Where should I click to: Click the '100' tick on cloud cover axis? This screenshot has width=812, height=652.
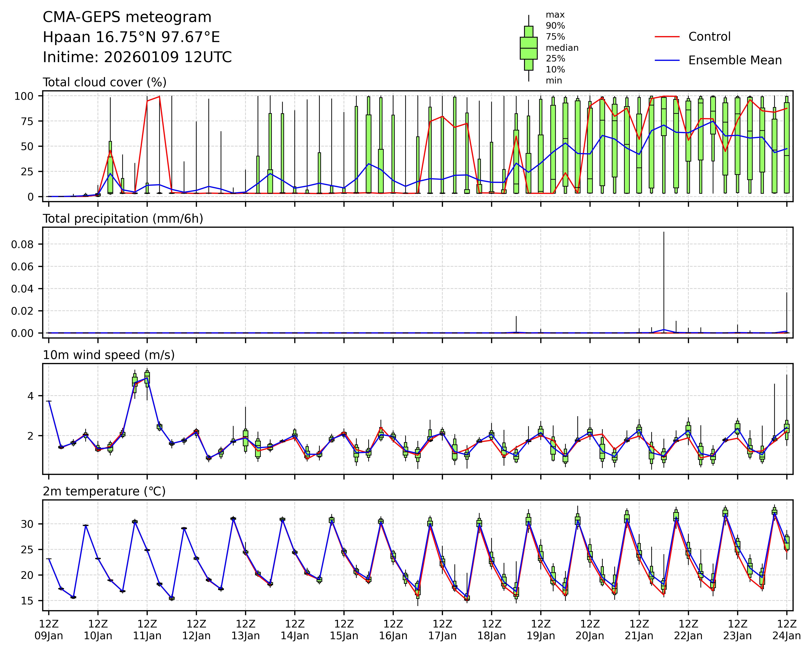[24, 96]
